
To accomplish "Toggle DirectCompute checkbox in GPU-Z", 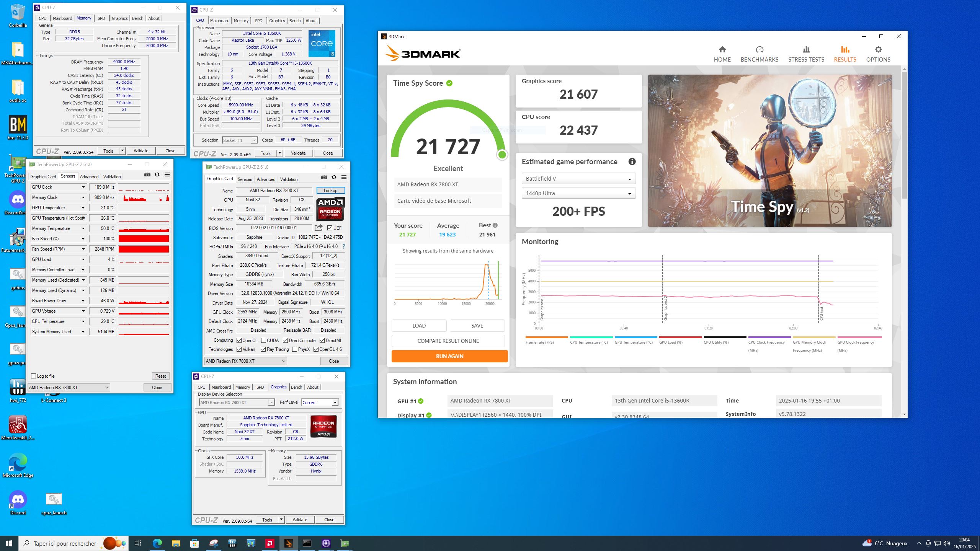I will [x=285, y=340].
